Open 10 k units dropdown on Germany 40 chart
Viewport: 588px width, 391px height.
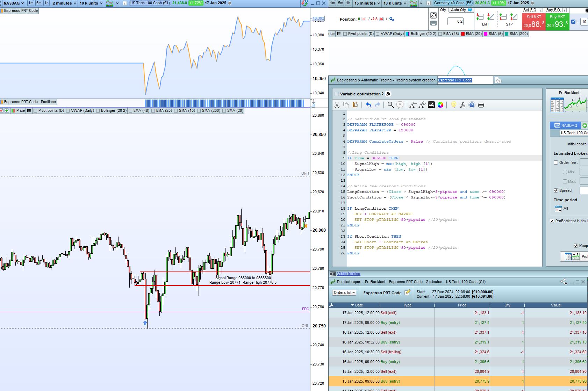click(x=395, y=3)
